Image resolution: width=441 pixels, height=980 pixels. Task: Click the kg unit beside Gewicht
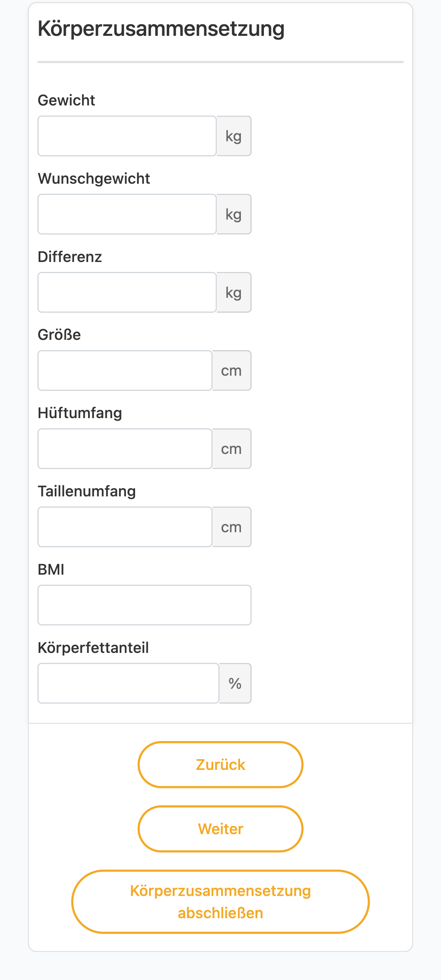coord(234,136)
